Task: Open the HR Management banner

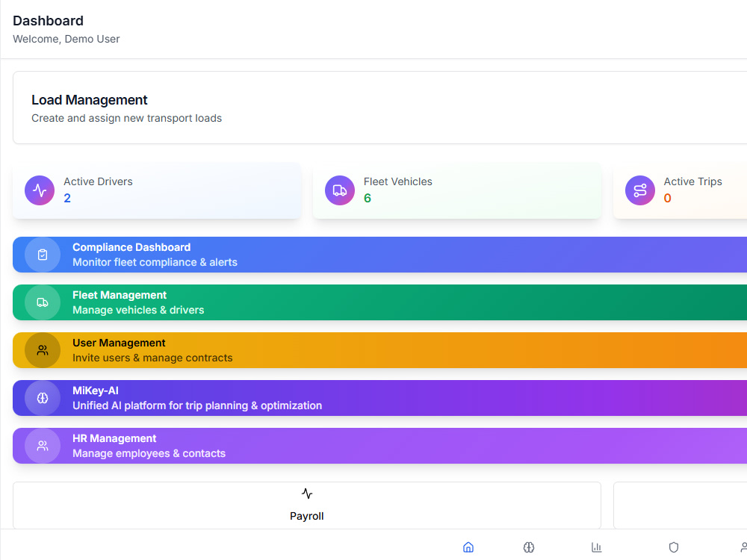Action: point(379,446)
